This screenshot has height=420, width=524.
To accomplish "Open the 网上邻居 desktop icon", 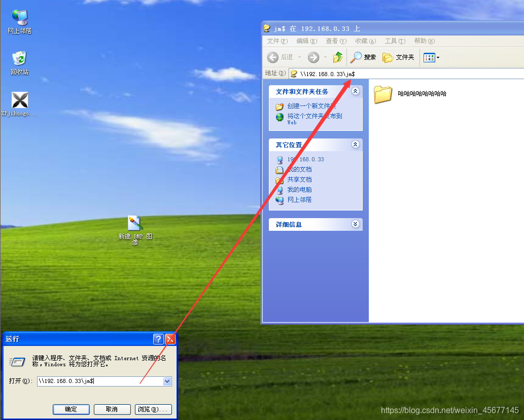I will point(19,21).
